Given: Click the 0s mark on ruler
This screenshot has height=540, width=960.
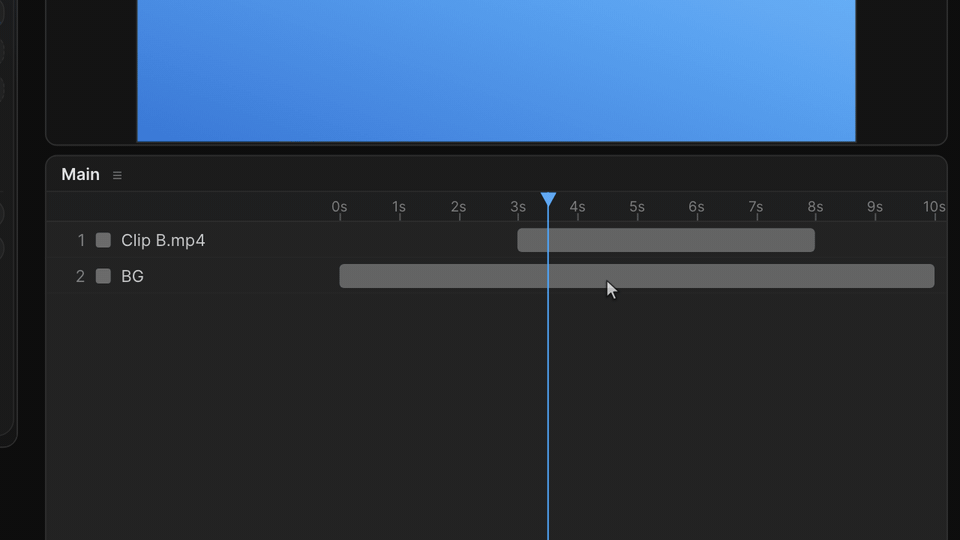Looking at the screenshot, I should click(x=340, y=207).
